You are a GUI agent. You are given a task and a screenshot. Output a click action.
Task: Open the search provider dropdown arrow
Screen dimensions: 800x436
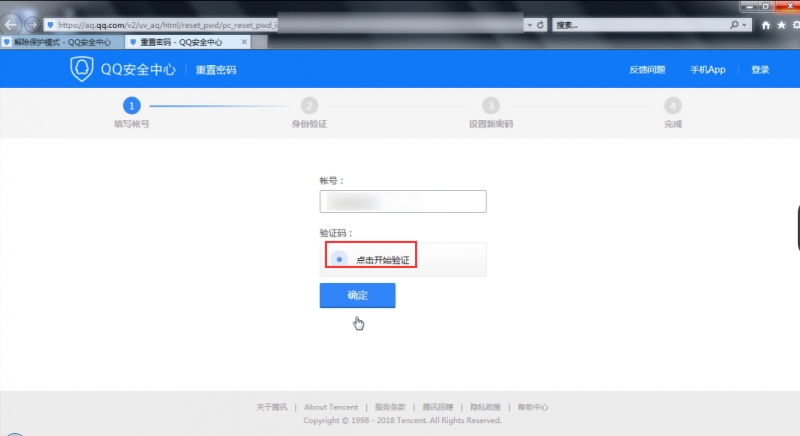(744, 25)
